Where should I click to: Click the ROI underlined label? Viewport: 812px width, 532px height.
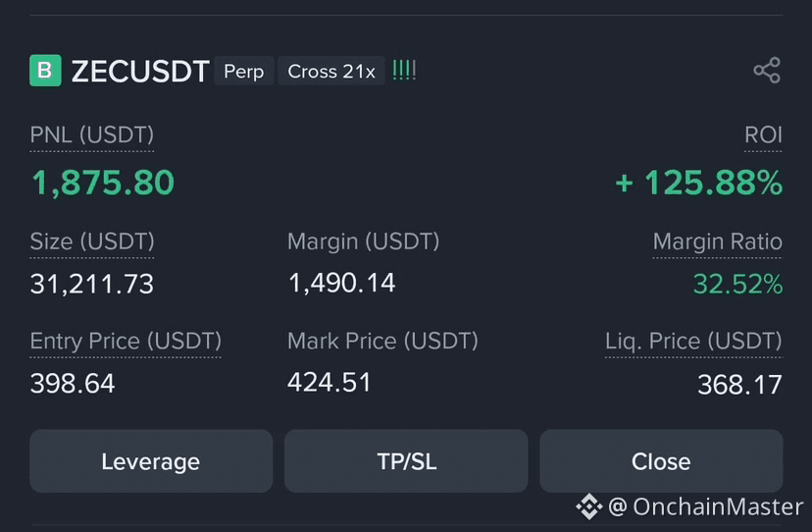(x=763, y=135)
